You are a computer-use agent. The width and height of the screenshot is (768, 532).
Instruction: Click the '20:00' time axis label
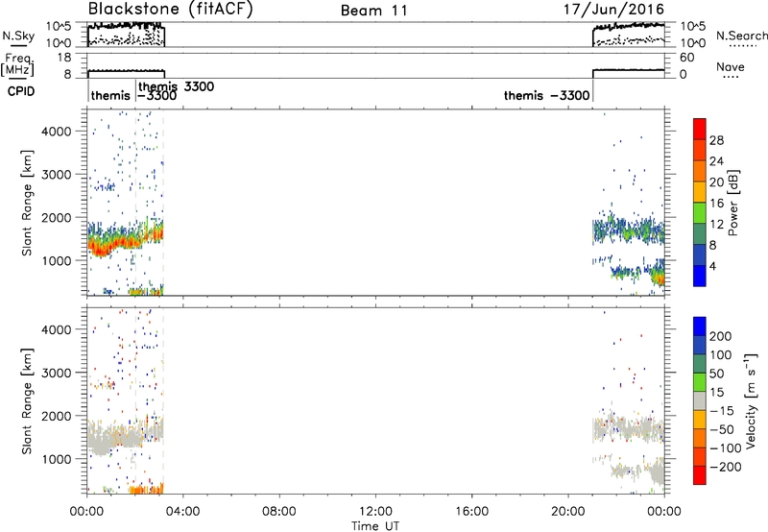(x=567, y=512)
